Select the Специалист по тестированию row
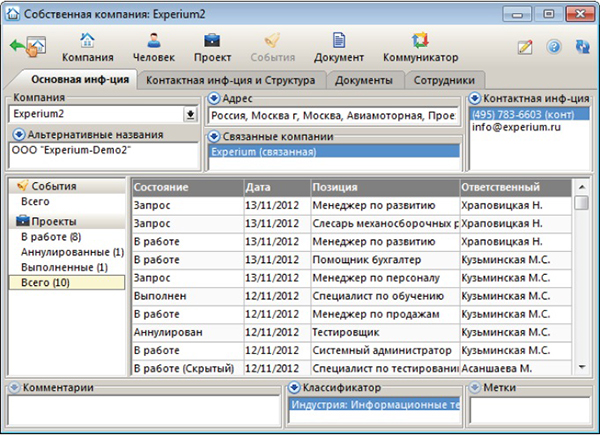This screenshot has height=435, width=600. pos(352,368)
